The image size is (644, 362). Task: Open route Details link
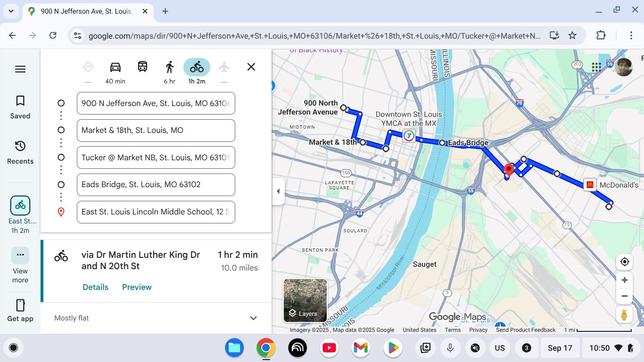pos(95,287)
